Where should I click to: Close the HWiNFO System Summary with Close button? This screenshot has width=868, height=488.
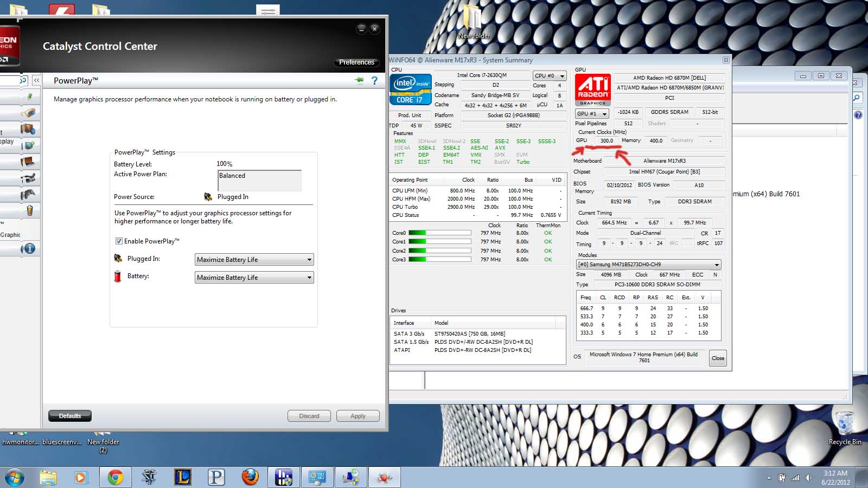(x=718, y=358)
